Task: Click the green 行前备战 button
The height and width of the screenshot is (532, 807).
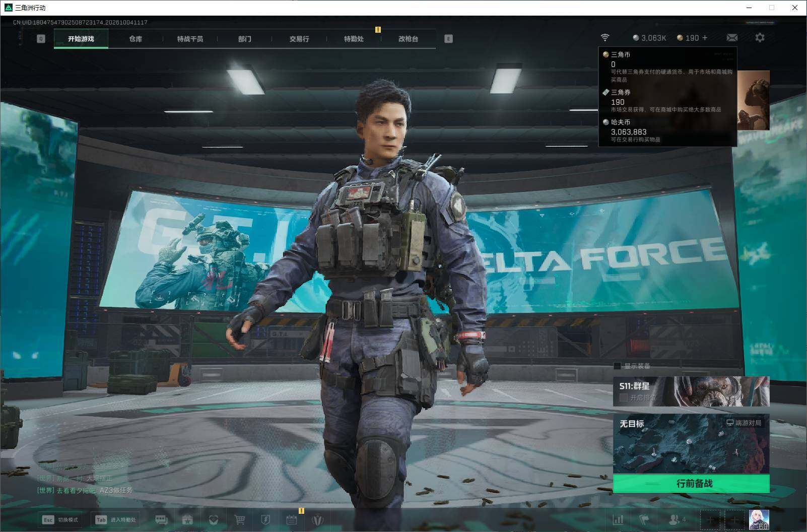Action: pyautogui.click(x=691, y=484)
